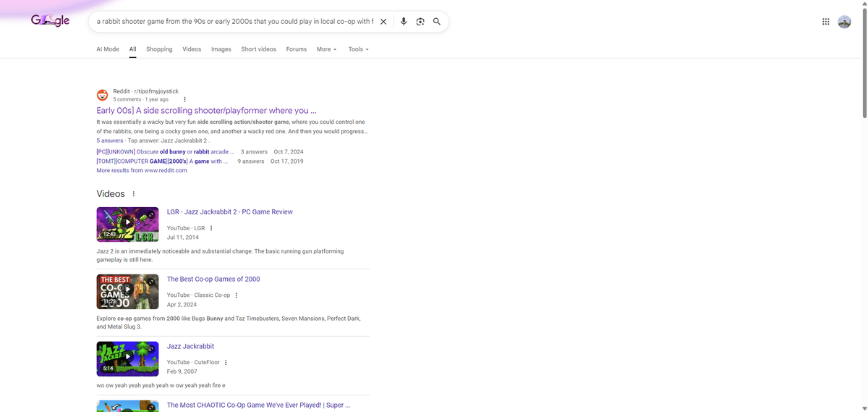
Task: Open three-dot menu for LGR video source
Action: point(211,228)
